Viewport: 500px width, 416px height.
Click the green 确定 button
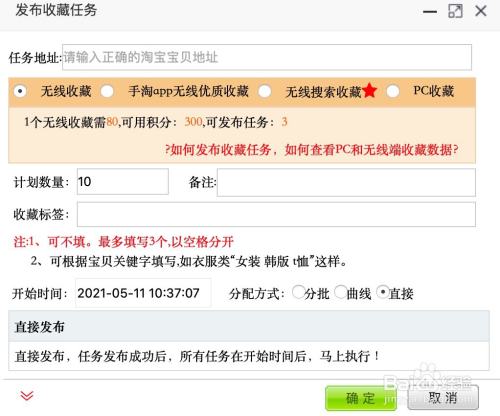(x=361, y=398)
